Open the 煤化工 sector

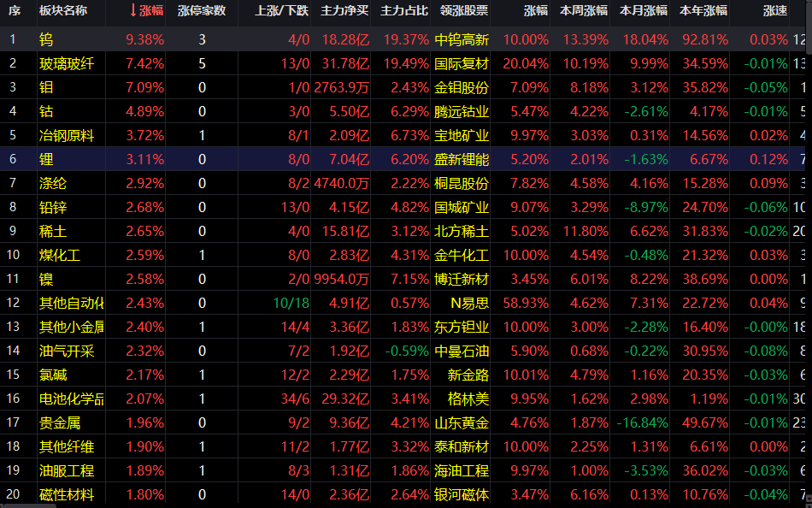60,255
